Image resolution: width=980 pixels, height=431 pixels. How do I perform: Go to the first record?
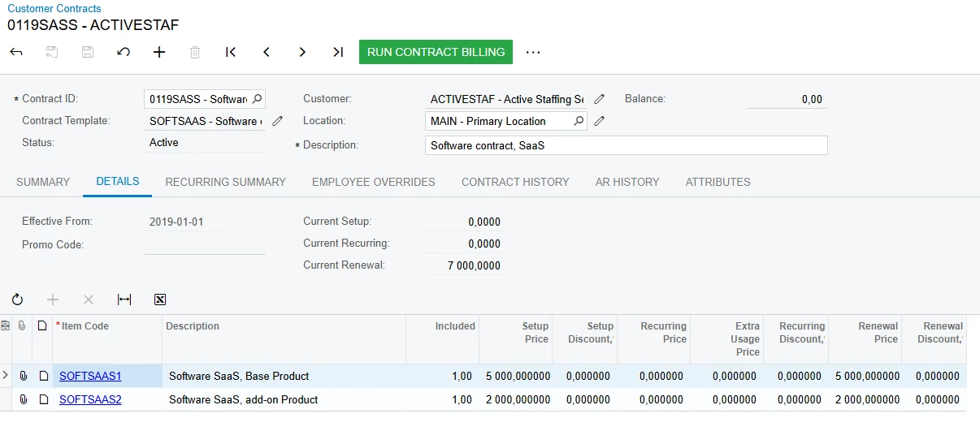click(231, 52)
